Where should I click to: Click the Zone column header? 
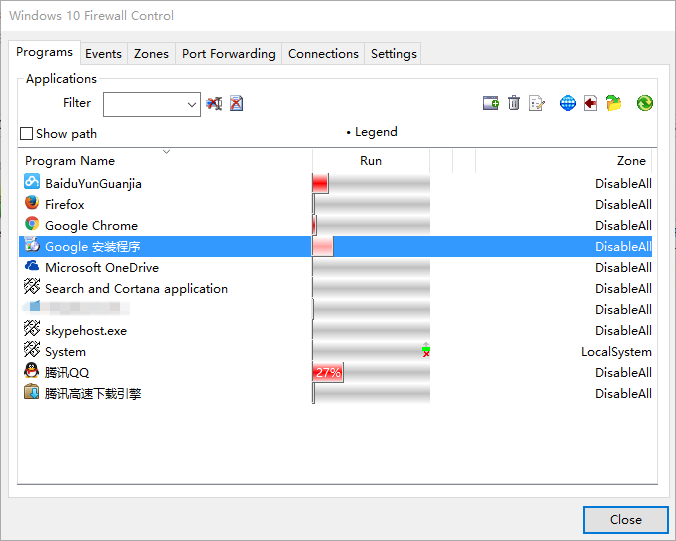point(631,161)
